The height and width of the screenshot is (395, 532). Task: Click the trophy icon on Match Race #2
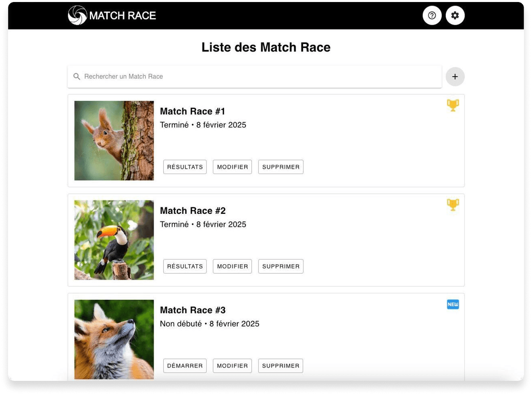pyautogui.click(x=453, y=205)
